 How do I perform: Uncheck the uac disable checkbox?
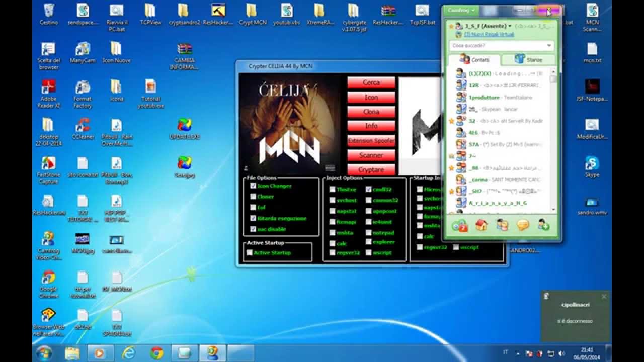(x=253, y=229)
